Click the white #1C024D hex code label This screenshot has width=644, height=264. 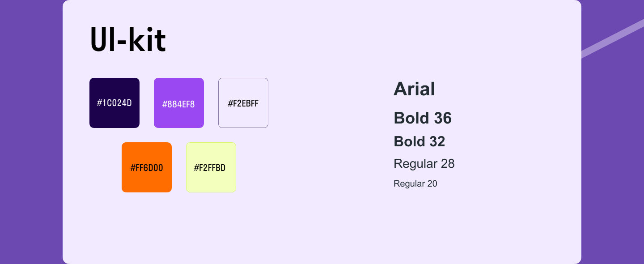coord(114,103)
